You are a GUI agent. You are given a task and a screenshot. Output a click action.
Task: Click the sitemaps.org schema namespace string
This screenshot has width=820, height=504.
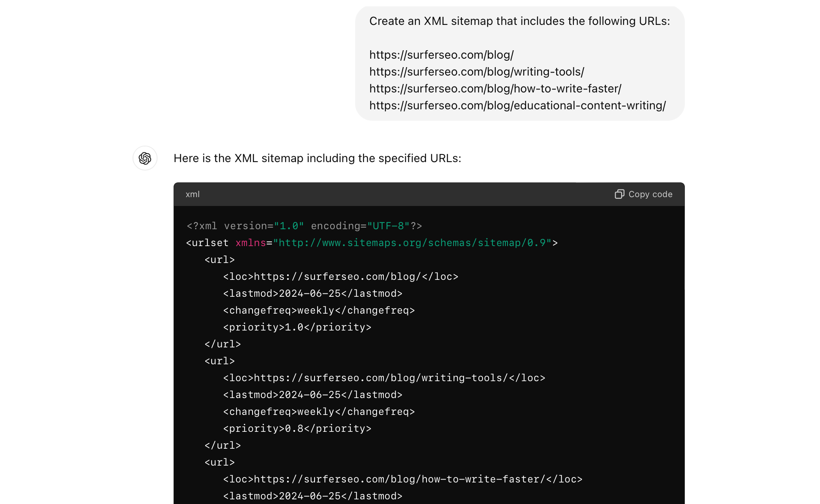[412, 243]
